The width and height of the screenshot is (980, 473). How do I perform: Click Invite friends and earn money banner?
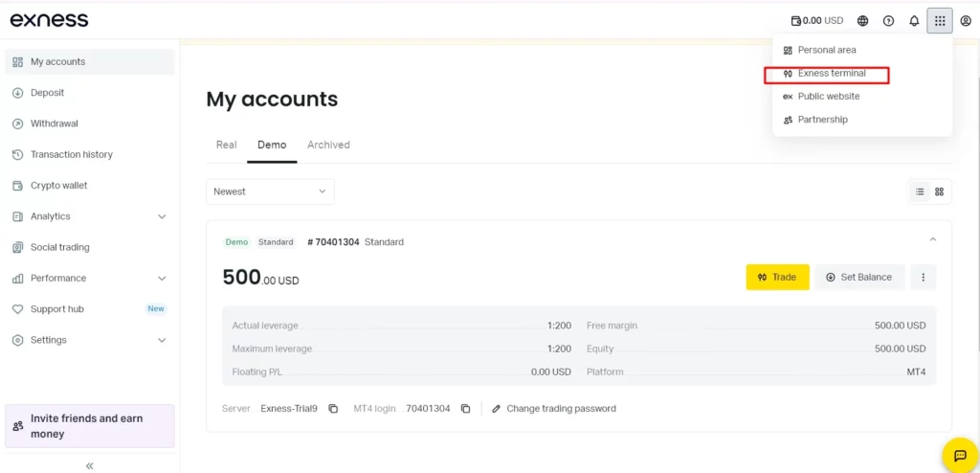(89, 426)
